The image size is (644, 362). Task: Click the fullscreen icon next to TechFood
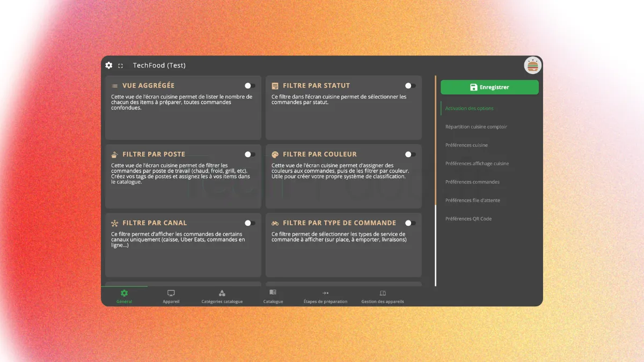coord(121,66)
